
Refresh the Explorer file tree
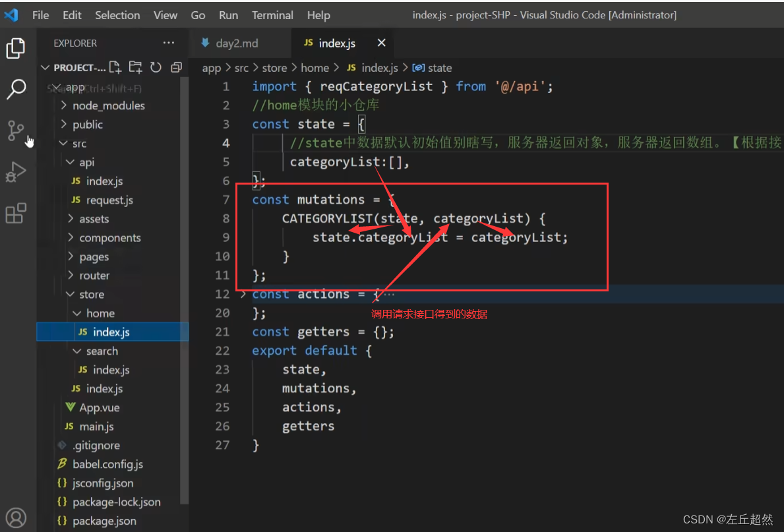[156, 67]
